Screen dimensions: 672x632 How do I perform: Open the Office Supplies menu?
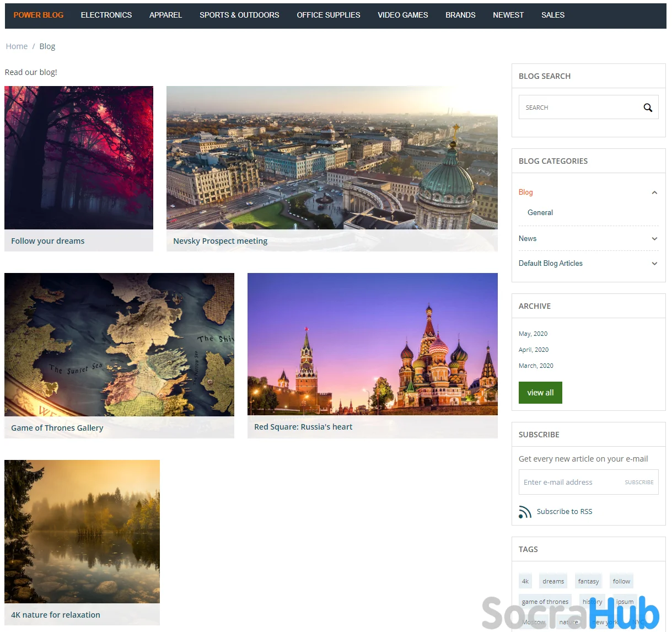pos(329,15)
